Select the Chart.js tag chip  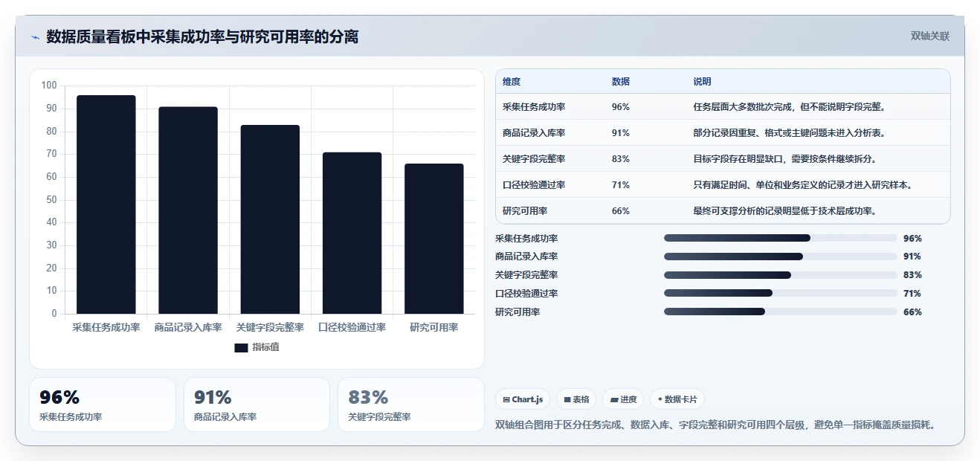[523, 399]
